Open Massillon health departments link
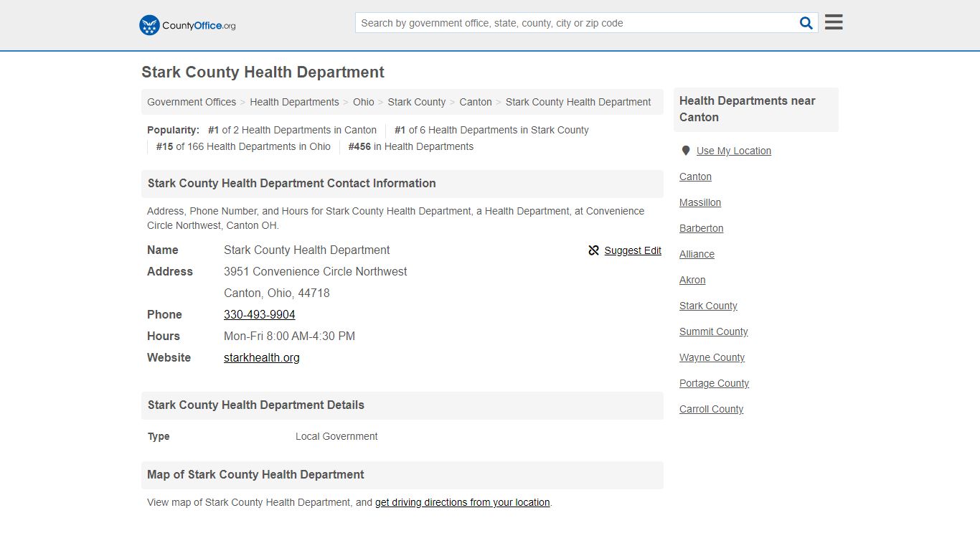 click(700, 202)
